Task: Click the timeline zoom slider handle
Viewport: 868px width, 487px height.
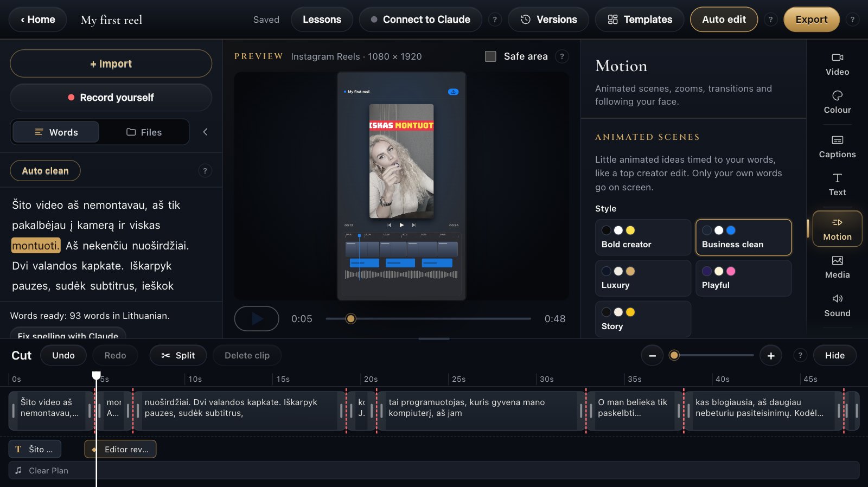Action: [674, 355]
